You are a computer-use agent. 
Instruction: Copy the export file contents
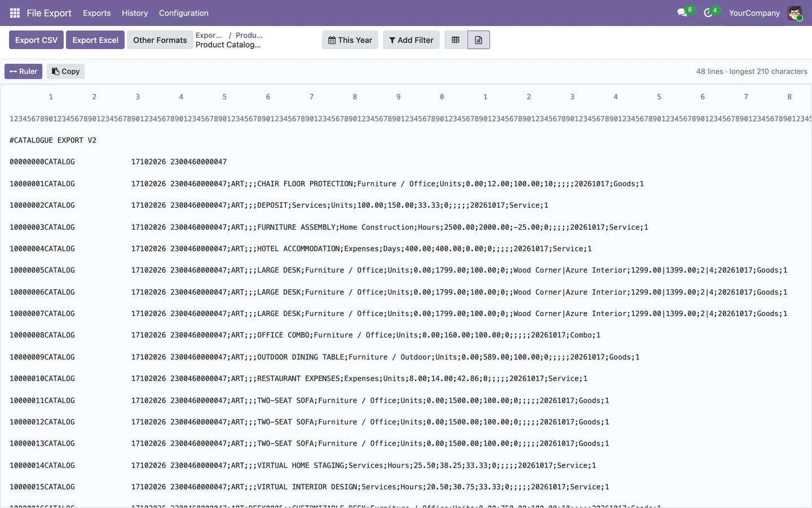click(x=65, y=72)
